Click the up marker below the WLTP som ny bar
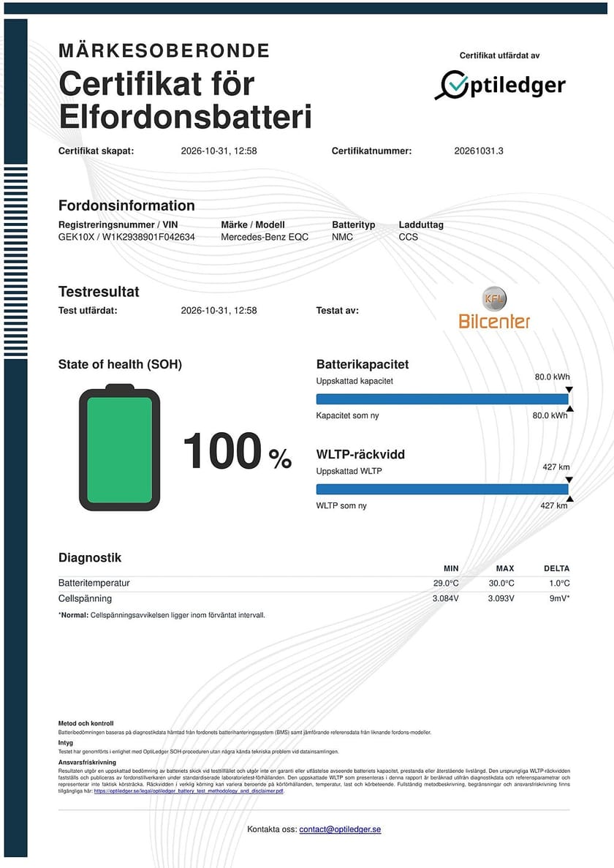The width and height of the screenshot is (614, 868). coord(569,499)
